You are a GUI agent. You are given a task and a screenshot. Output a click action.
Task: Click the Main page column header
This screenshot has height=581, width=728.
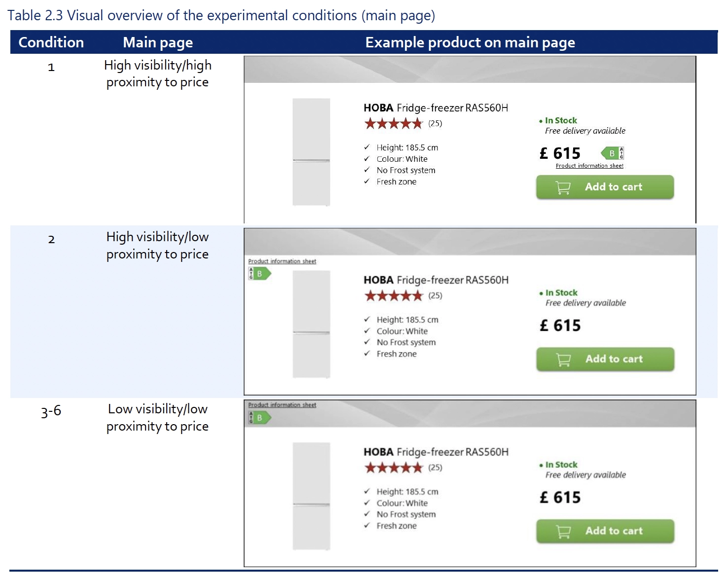pyautogui.click(x=158, y=42)
